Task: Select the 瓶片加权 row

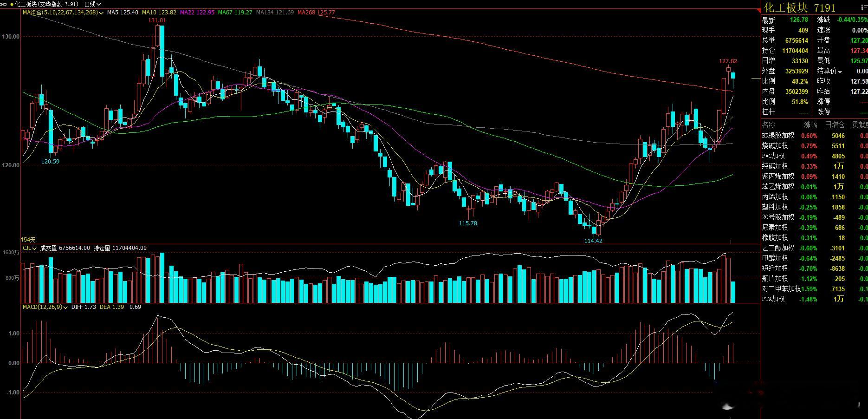Action: coord(815,279)
